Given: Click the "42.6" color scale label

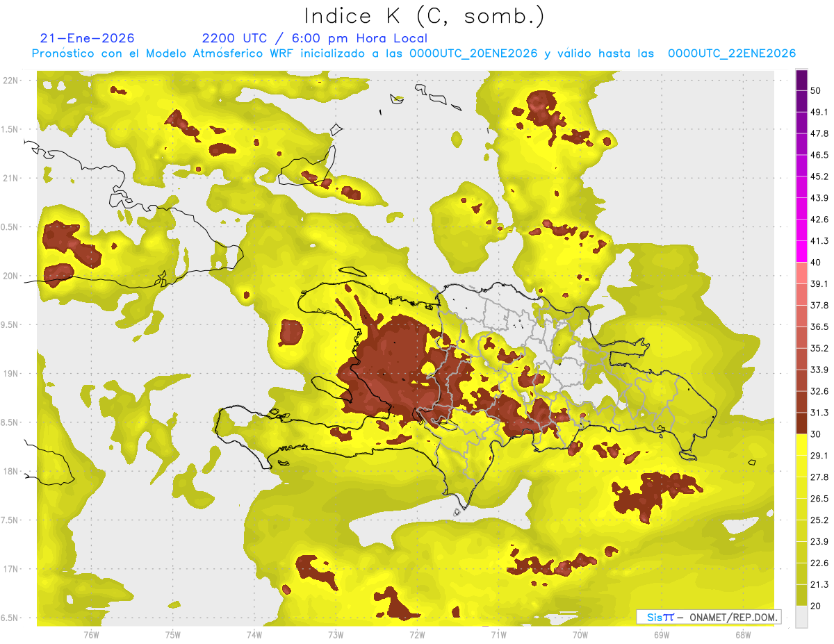Looking at the screenshot, I should (x=819, y=220).
